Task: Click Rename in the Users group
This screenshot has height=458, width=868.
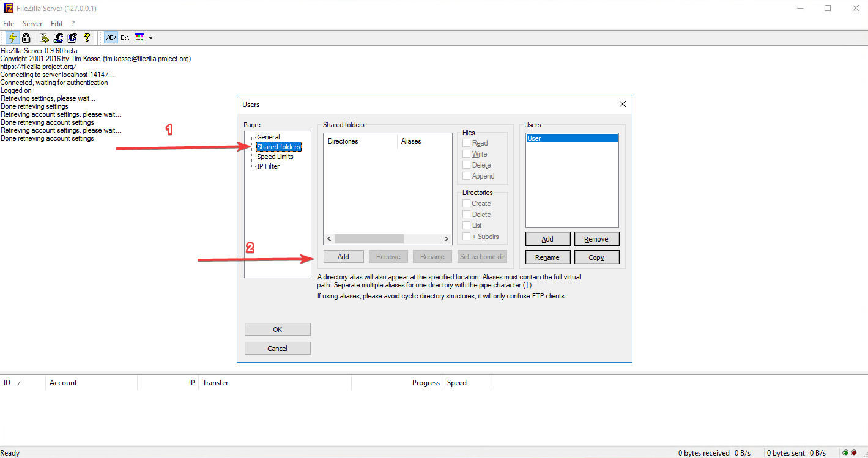Action: pyautogui.click(x=548, y=257)
